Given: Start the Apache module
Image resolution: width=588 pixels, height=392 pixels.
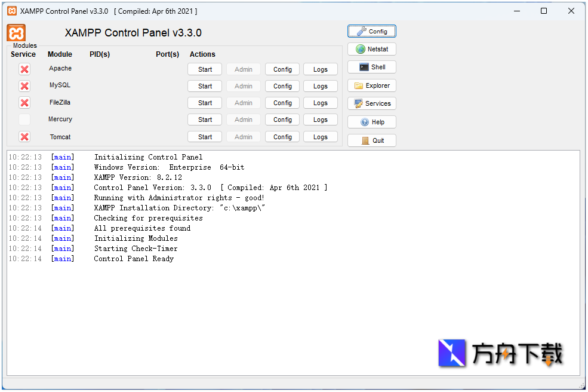Looking at the screenshot, I should tap(205, 69).
